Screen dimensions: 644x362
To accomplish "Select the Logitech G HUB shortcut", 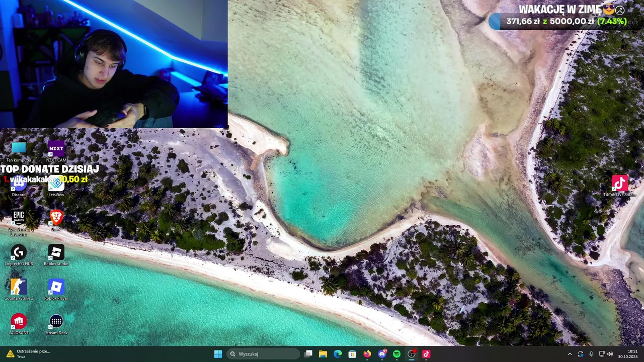I will click(x=19, y=255).
